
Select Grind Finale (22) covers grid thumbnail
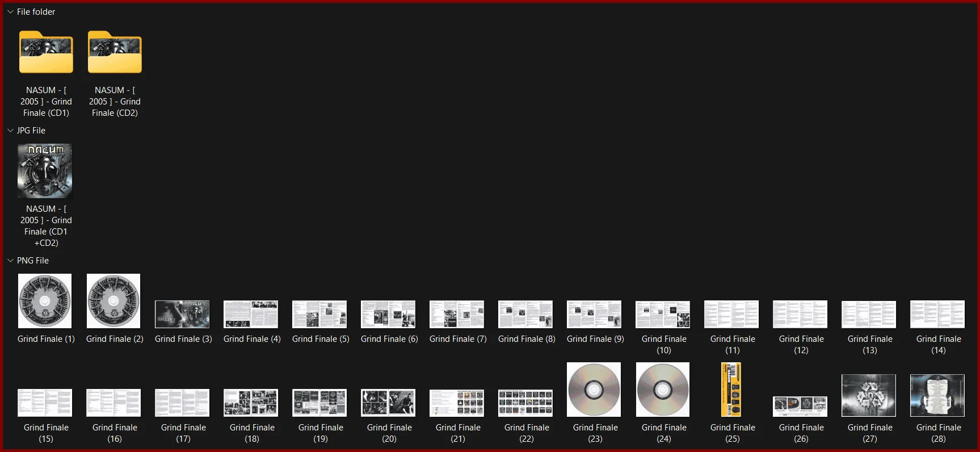click(x=525, y=403)
